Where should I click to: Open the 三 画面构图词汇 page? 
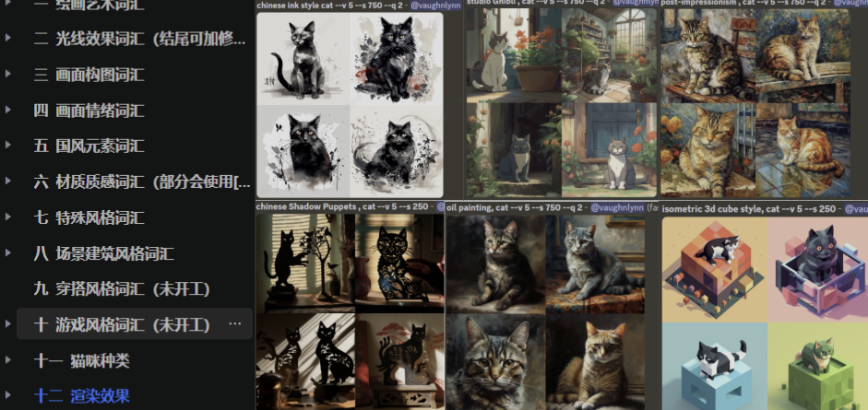89,75
